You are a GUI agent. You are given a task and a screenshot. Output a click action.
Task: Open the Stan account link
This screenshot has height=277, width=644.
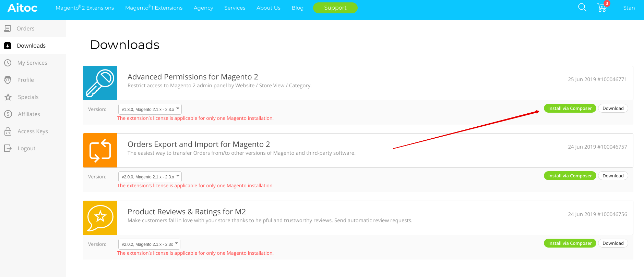coord(629,8)
